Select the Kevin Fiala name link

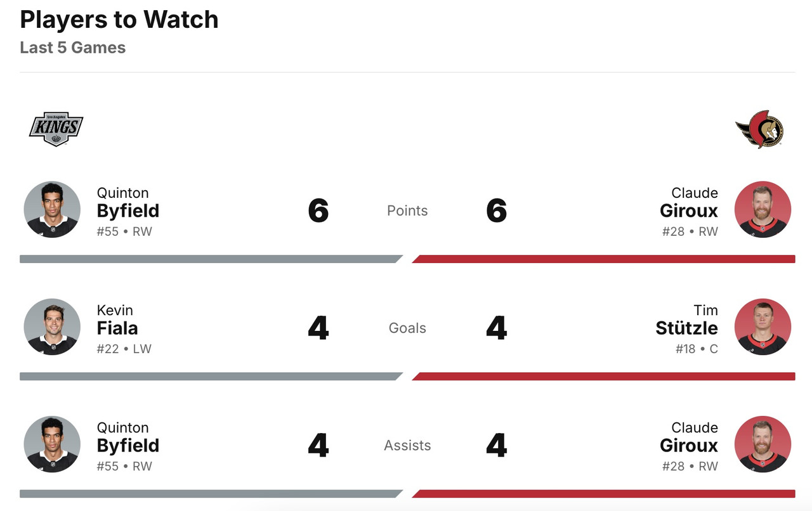[117, 320]
